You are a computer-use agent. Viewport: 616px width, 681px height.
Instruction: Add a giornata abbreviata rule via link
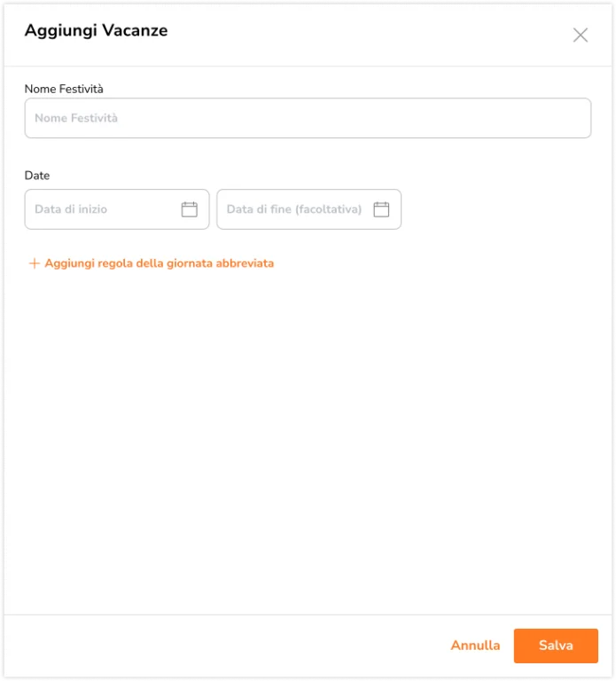coord(151,263)
